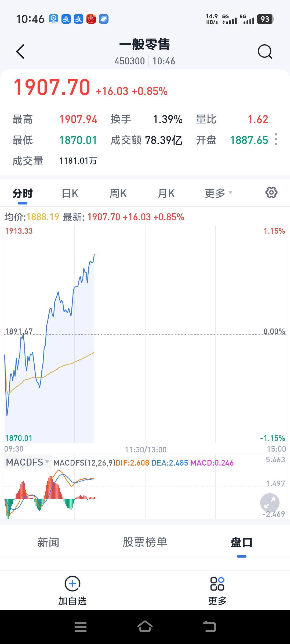Open the 新闻 tab
Viewport: 290px width, 644px height.
[x=48, y=542]
